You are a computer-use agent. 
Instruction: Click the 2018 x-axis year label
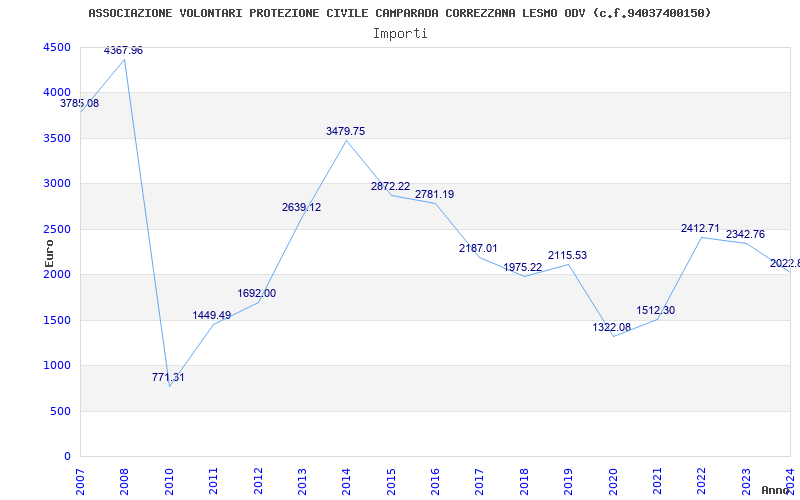coord(524,481)
